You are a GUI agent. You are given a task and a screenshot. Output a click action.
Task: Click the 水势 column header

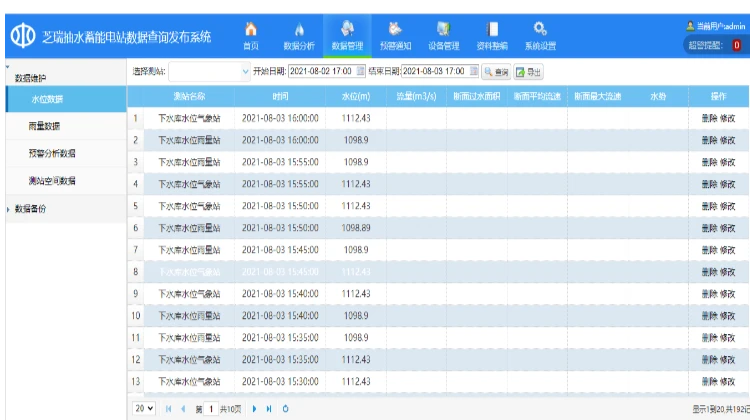coord(658,97)
